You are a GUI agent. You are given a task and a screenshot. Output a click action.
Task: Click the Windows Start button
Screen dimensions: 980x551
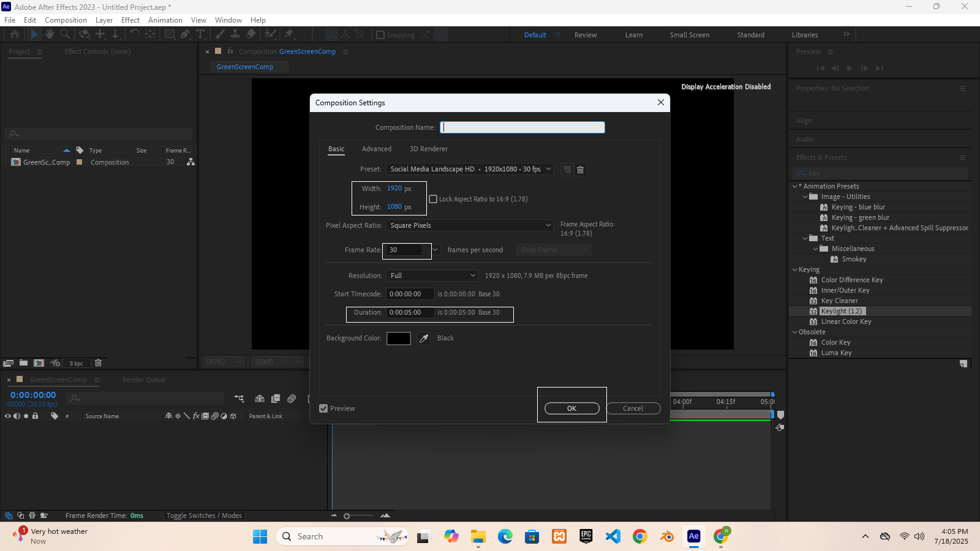pos(260,536)
